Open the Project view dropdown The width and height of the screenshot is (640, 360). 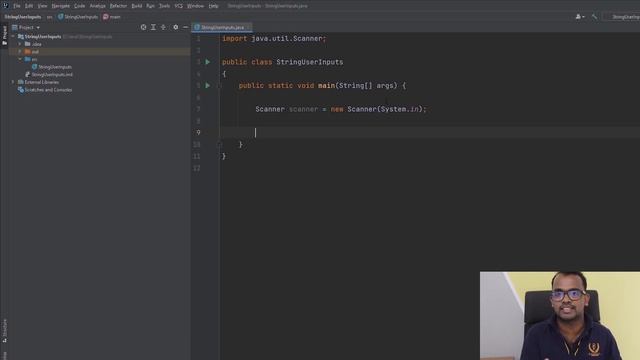(27, 27)
